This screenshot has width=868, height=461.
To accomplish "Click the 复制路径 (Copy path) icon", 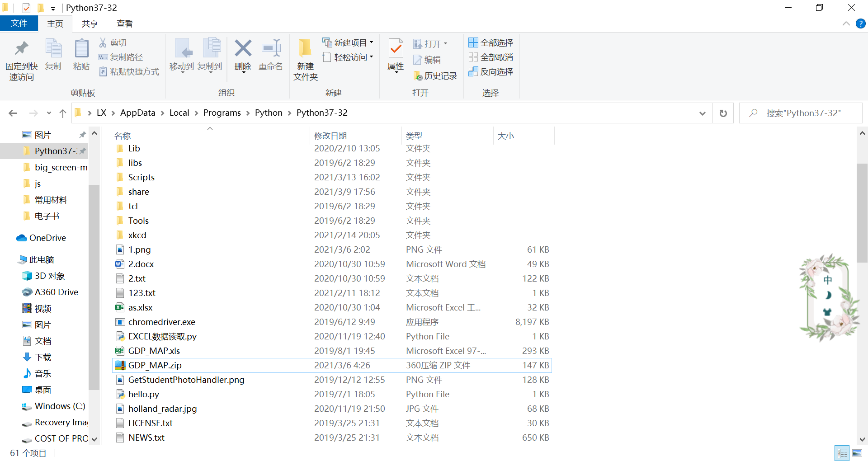I will pos(120,57).
